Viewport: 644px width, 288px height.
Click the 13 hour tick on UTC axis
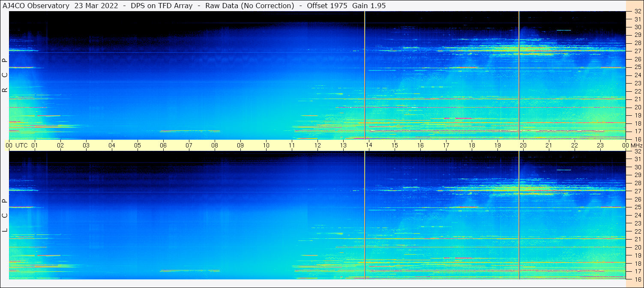(x=343, y=145)
